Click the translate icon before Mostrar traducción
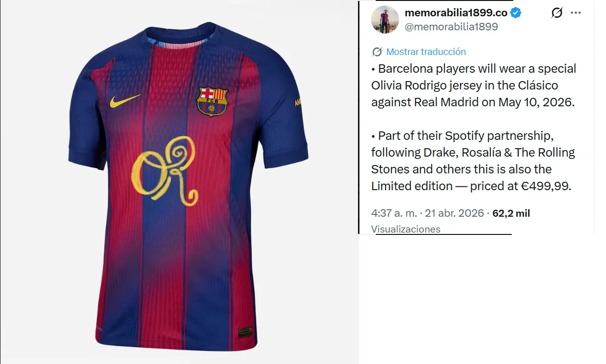The image size is (606, 364). [377, 52]
